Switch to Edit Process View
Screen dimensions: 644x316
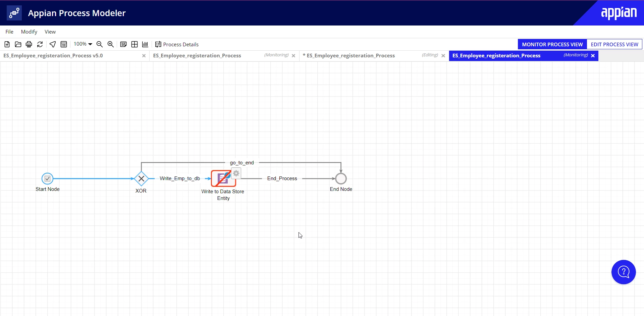614,44
